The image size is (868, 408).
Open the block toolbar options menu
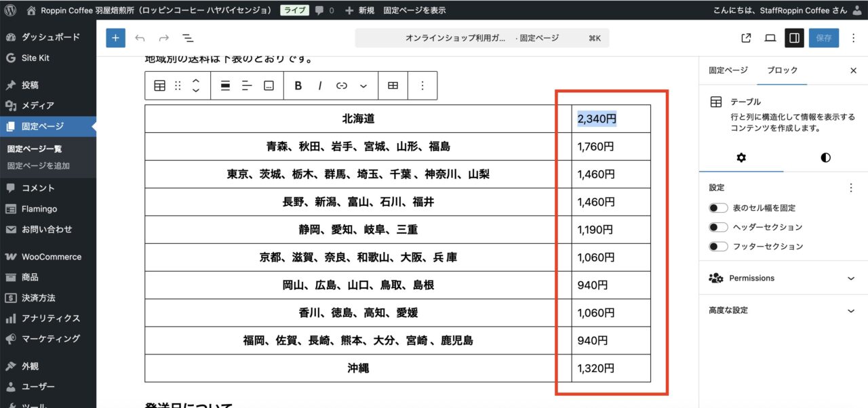click(422, 85)
